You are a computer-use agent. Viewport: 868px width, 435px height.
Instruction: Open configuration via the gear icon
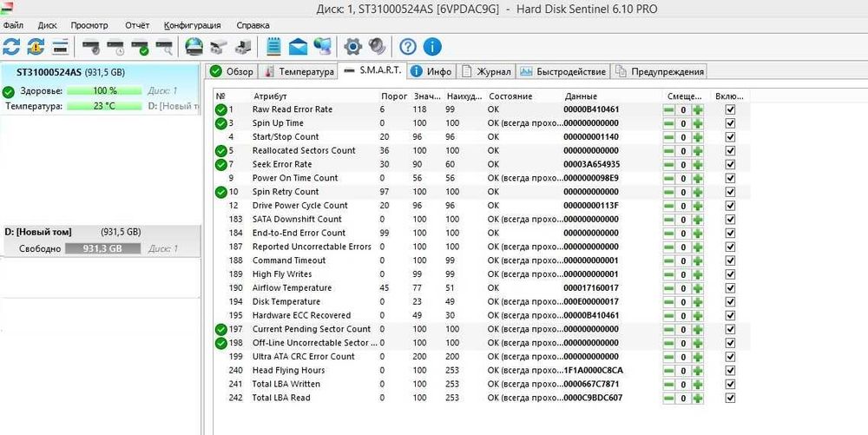point(352,47)
